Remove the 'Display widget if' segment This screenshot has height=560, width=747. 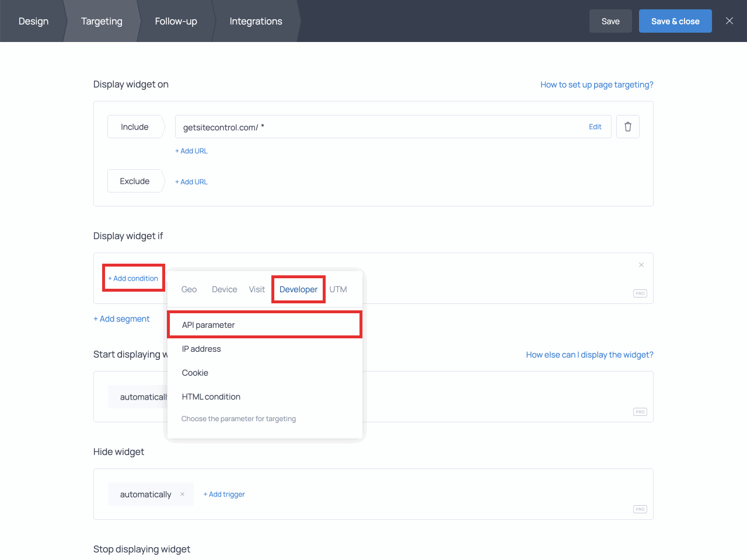pyautogui.click(x=641, y=265)
